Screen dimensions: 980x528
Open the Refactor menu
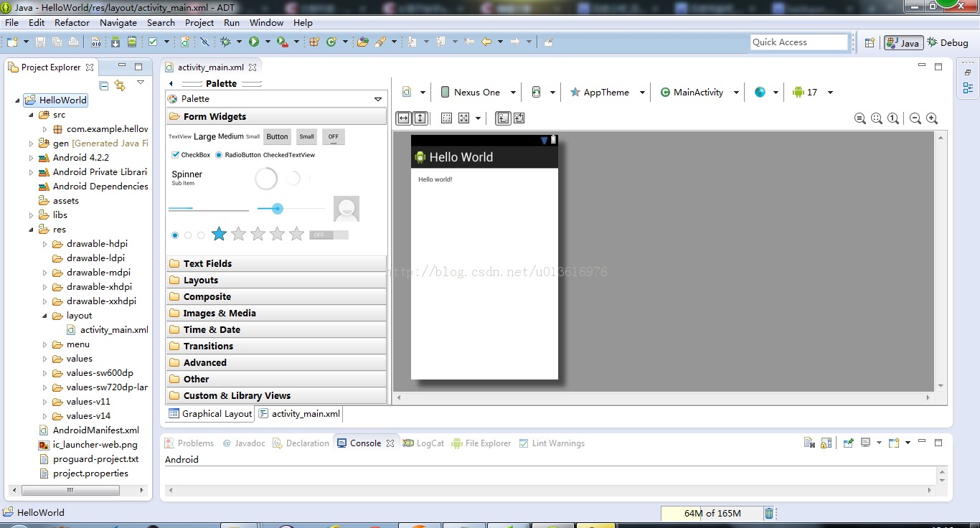72,22
